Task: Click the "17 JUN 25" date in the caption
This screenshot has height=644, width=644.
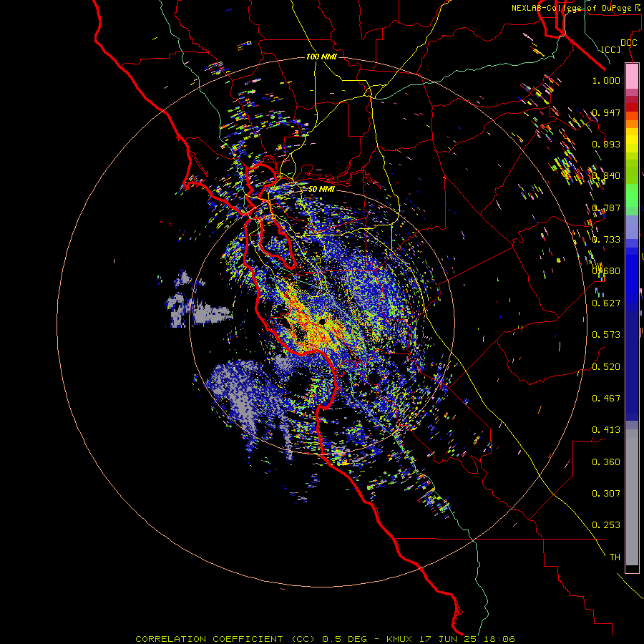Action: click(448, 639)
